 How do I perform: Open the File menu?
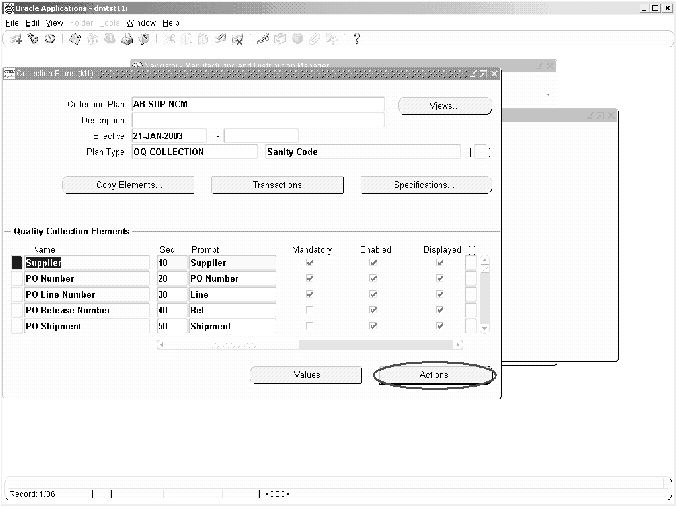coord(12,23)
